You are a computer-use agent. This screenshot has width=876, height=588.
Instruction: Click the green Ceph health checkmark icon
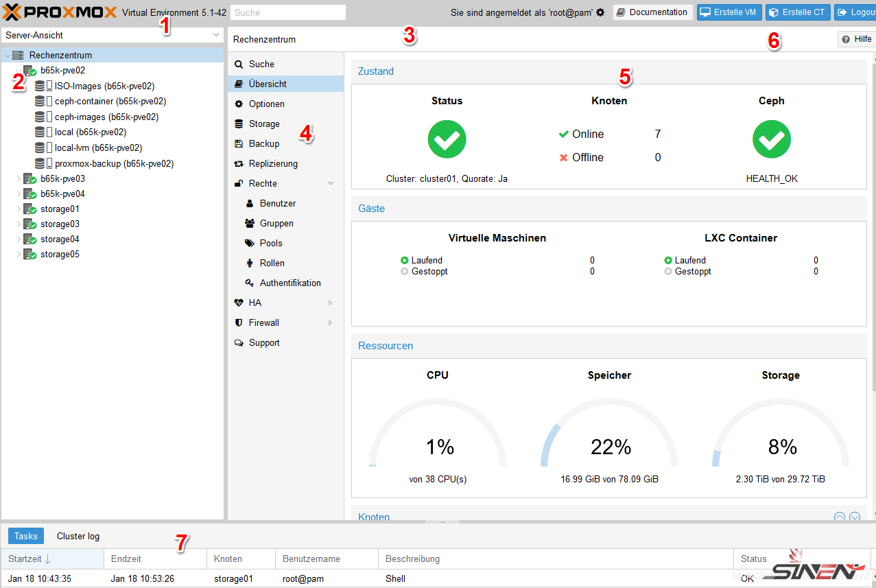point(772,139)
